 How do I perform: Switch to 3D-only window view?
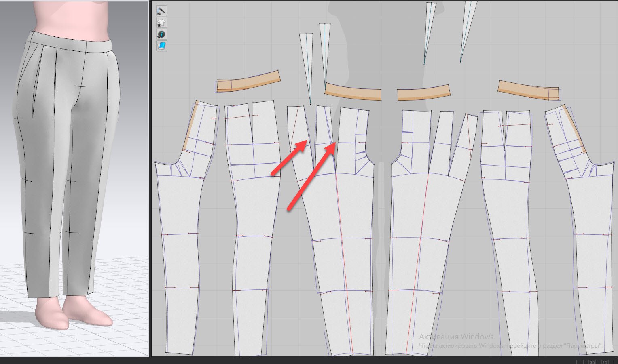(592, 362)
